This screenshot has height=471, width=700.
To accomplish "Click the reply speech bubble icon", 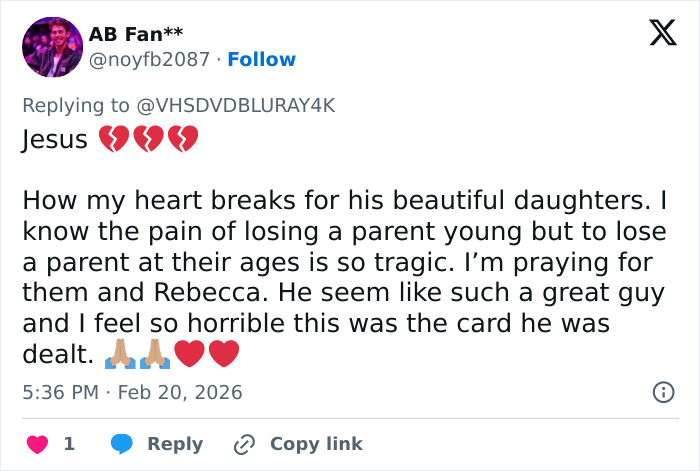I will point(122,443).
